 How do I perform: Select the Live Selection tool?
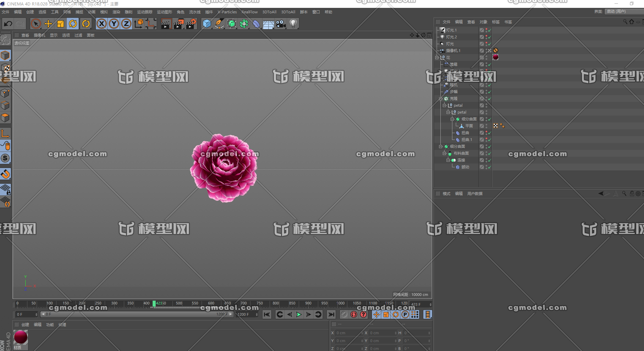pos(36,24)
